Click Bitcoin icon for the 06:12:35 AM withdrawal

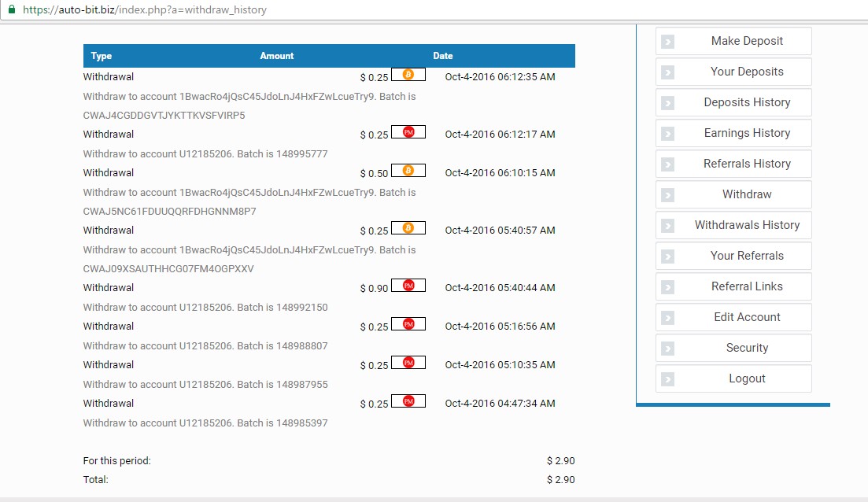408,74
